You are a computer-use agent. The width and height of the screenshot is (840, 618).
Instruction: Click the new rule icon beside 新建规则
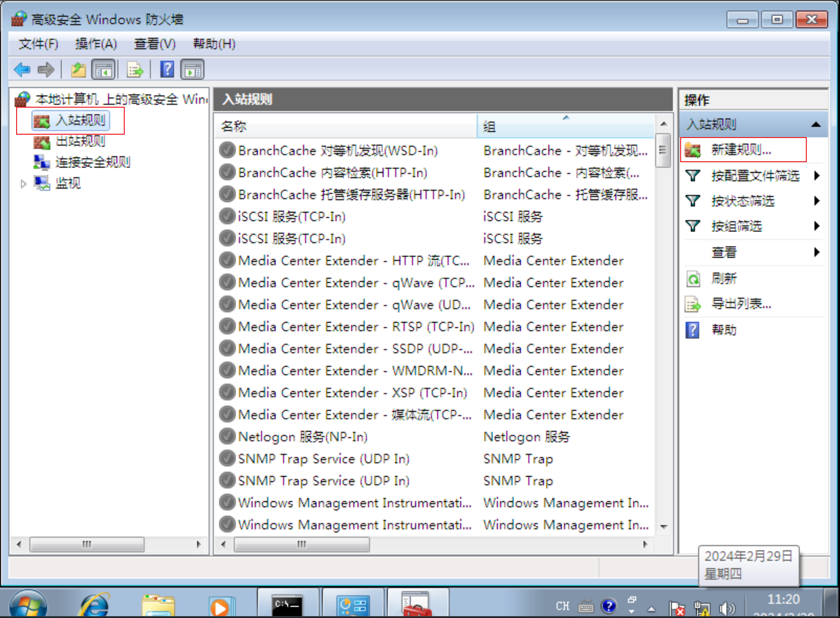click(692, 150)
